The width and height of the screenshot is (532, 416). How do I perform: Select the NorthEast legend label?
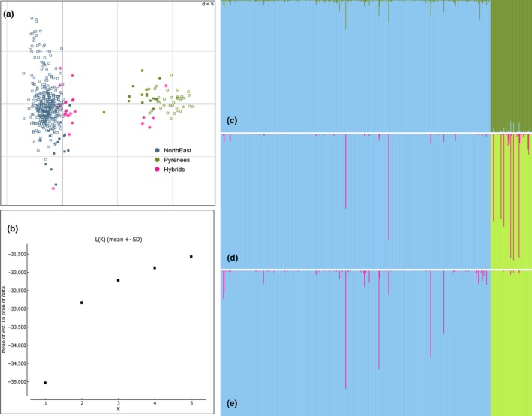pyautogui.click(x=177, y=150)
